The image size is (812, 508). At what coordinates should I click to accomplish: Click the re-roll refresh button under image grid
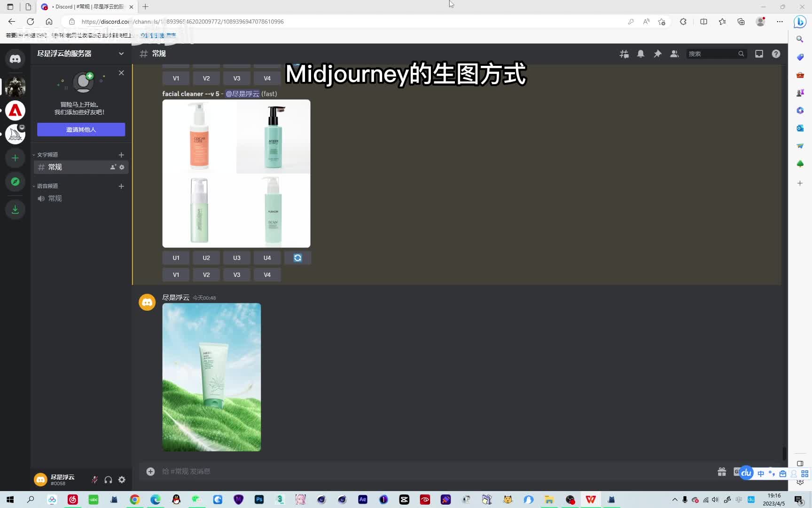pyautogui.click(x=297, y=258)
